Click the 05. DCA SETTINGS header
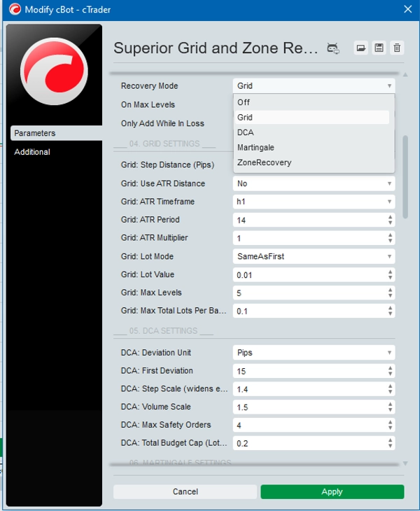The image size is (420, 511). (163, 331)
